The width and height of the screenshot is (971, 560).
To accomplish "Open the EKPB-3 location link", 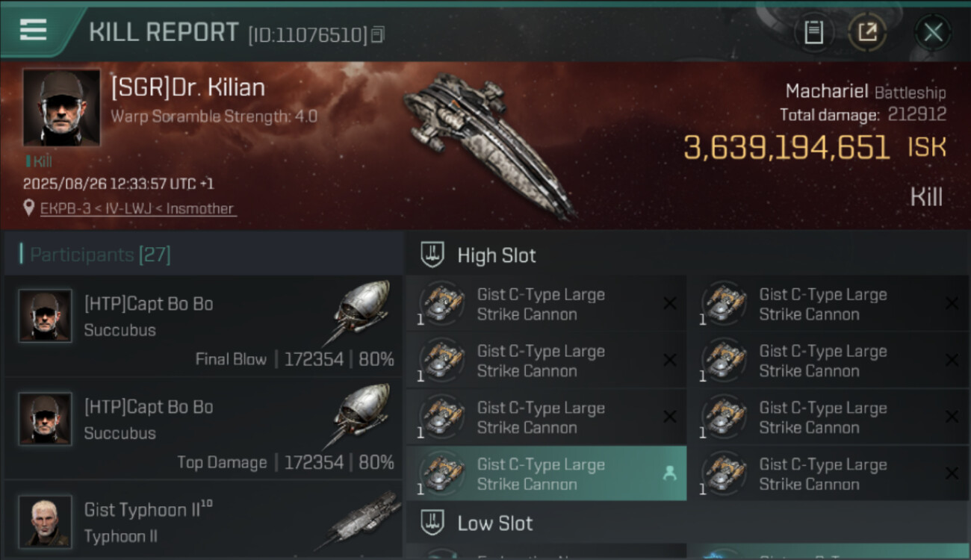I will pyautogui.click(x=138, y=209).
